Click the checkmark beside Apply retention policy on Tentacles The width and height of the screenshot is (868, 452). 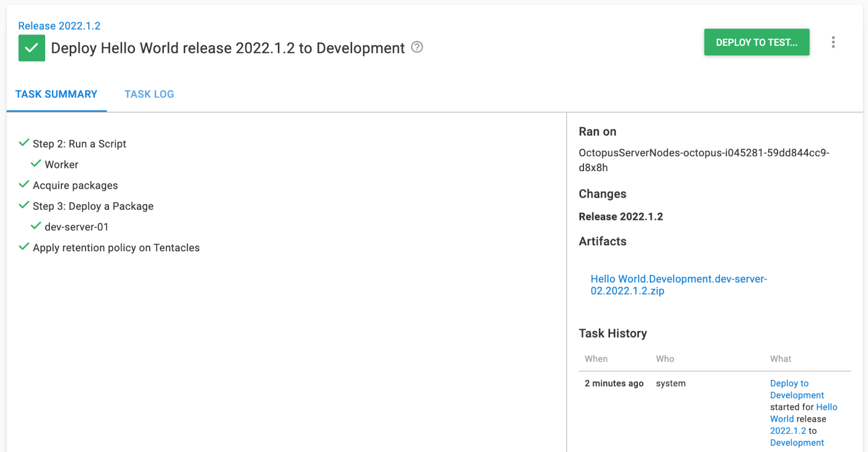(24, 246)
